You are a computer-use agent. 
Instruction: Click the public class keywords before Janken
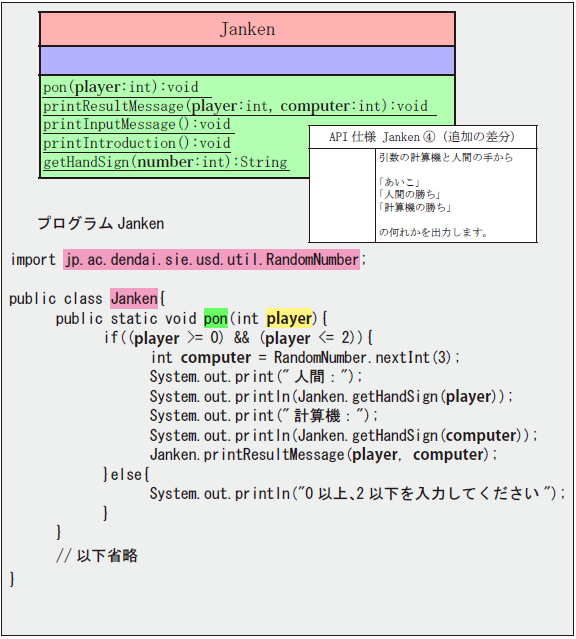[x=55, y=299]
